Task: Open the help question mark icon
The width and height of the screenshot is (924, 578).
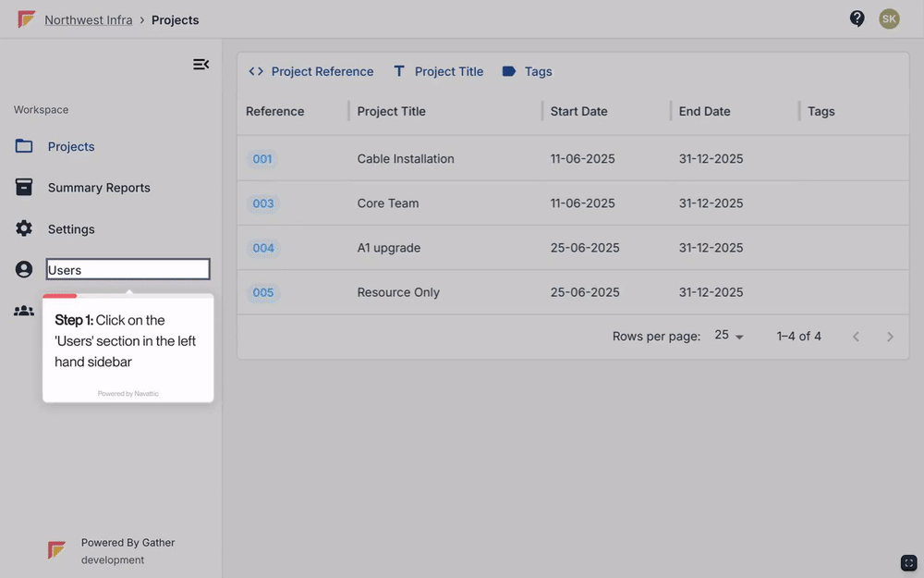Action: (x=857, y=18)
